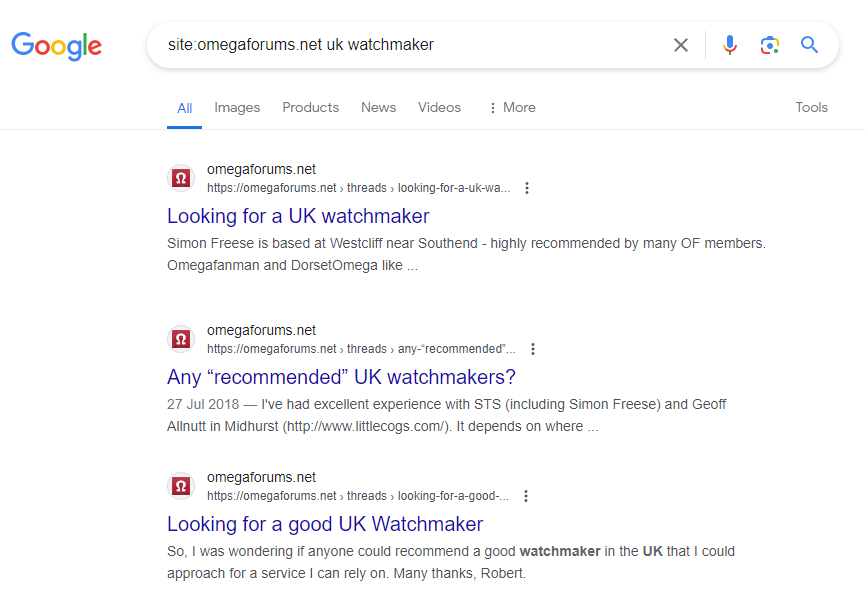This screenshot has width=866, height=594.
Task: Switch to the Videos tab
Action: click(439, 108)
